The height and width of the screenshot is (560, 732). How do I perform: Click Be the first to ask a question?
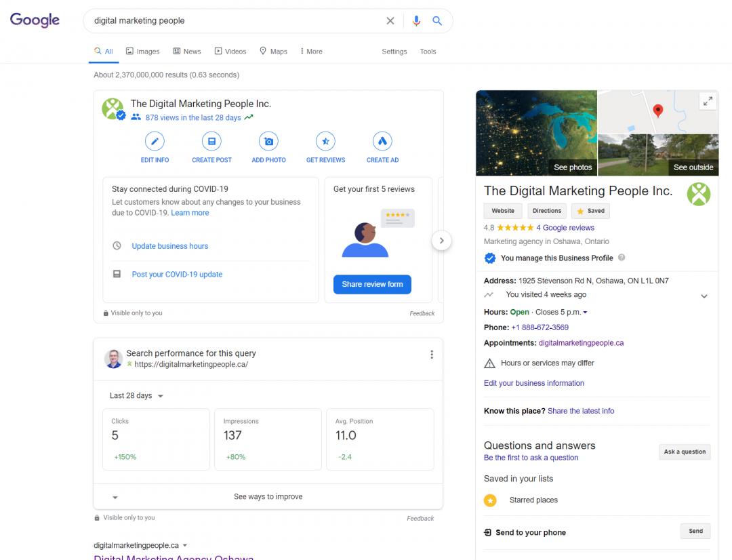(x=531, y=458)
